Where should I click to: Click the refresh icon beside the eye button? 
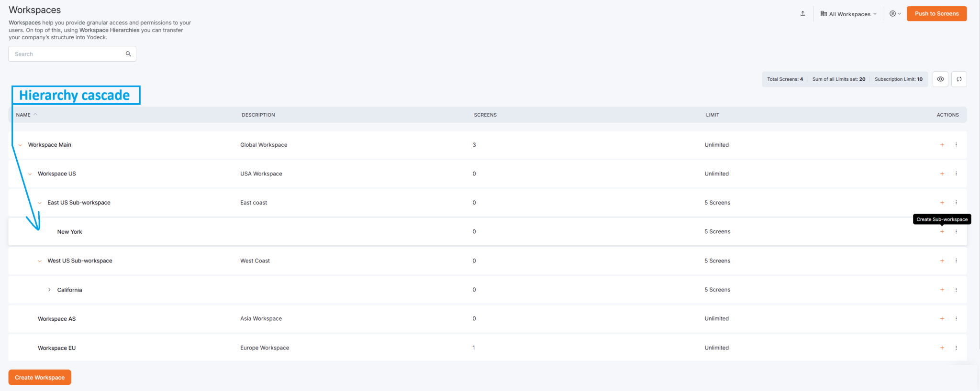click(x=959, y=79)
